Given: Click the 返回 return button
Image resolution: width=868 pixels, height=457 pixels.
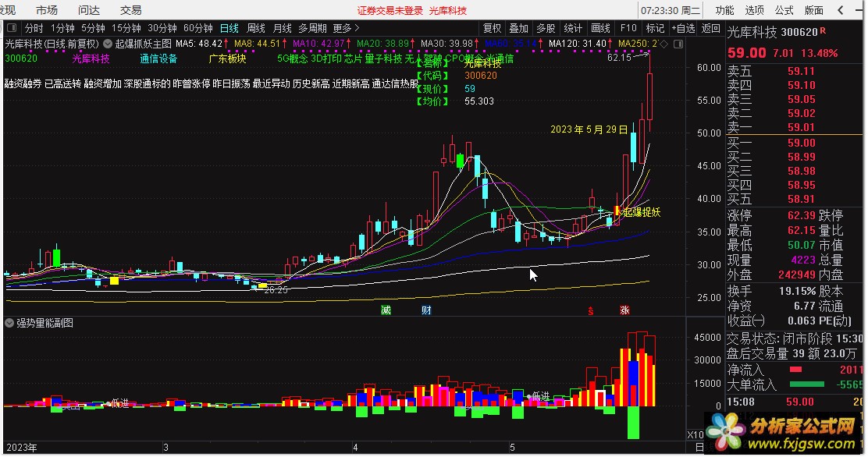Looking at the screenshot, I should point(711,27).
